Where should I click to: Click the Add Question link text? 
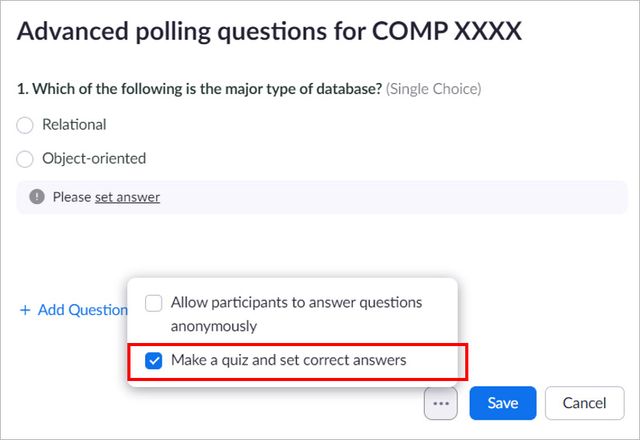click(x=83, y=310)
